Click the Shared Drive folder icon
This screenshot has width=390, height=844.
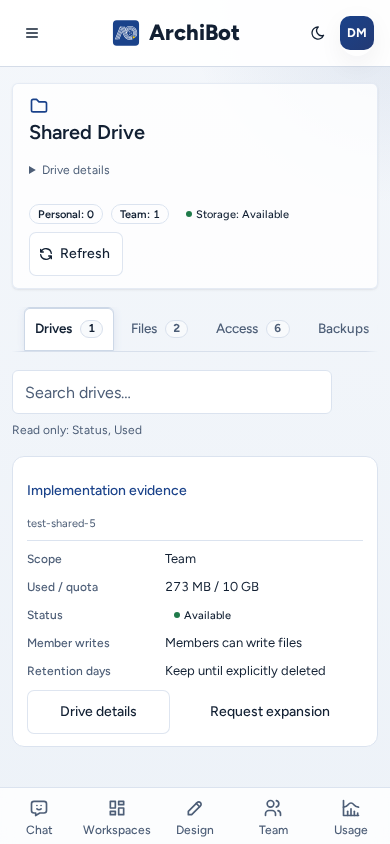pos(39,106)
